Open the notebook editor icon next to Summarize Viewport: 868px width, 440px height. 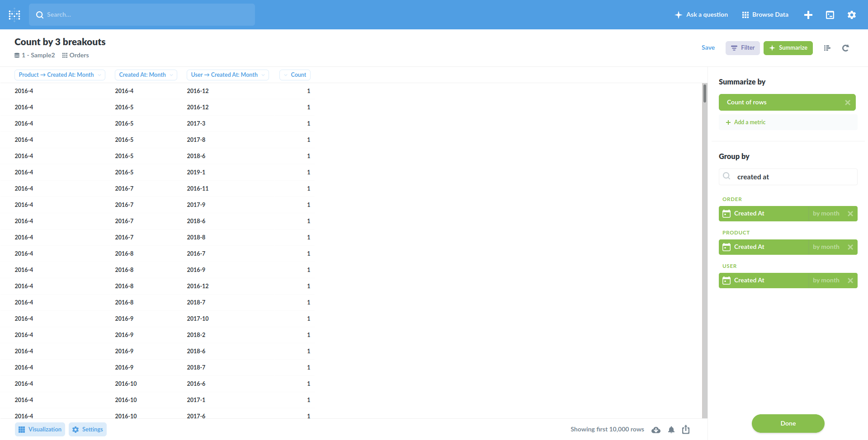click(x=827, y=48)
